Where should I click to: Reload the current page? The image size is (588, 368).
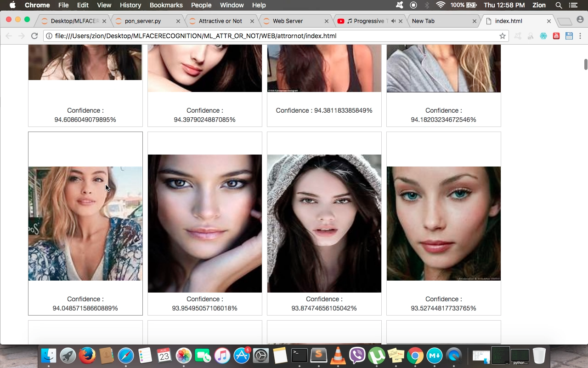(x=34, y=36)
